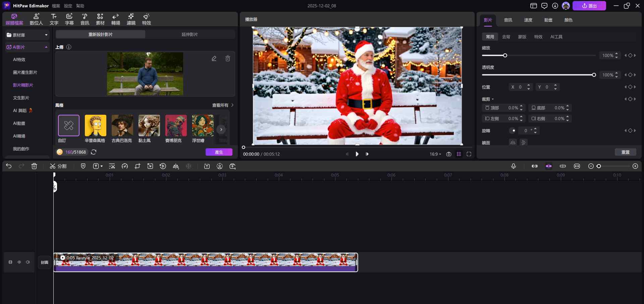
Task: Open the 濾鏡 filters tool
Action: click(x=131, y=19)
